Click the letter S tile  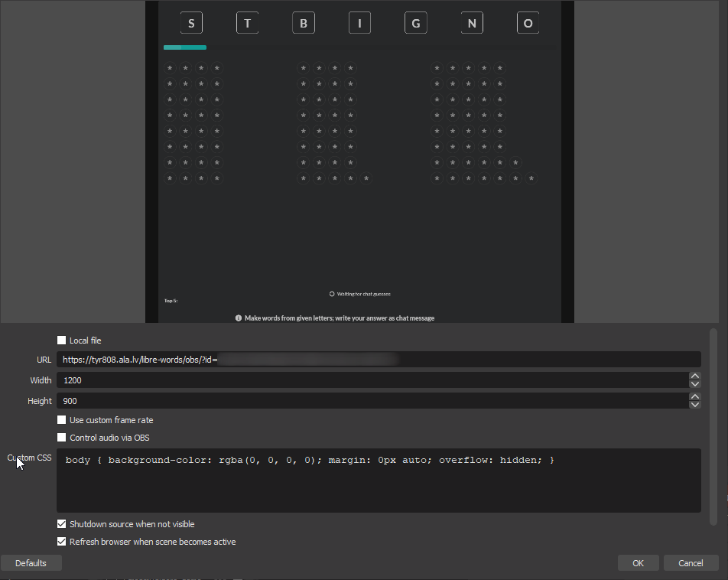191,23
